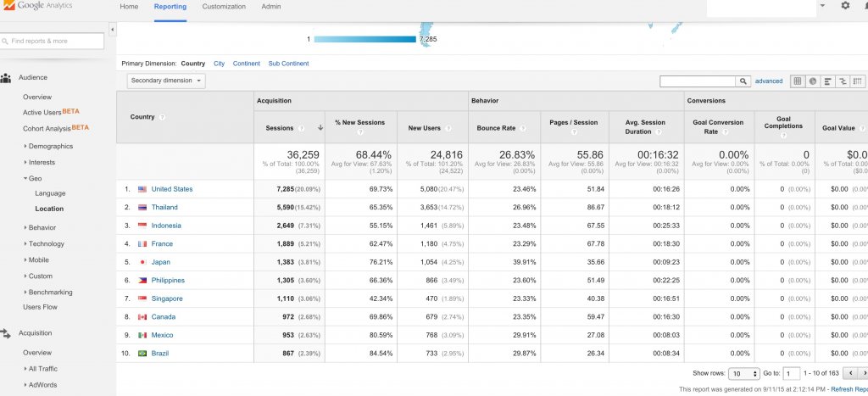Open the Singapore country link
The width and height of the screenshot is (868, 396).
tap(167, 299)
